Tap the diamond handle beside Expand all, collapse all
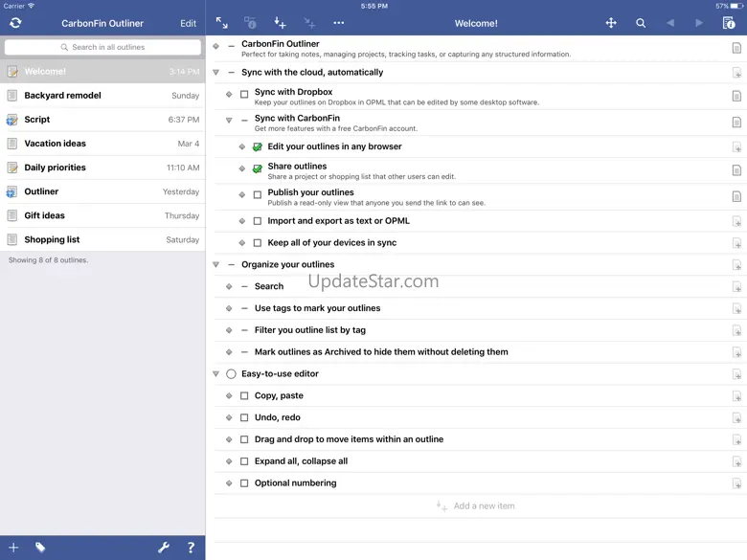The image size is (747, 560). pyautogui.click(x=229, y=461)
